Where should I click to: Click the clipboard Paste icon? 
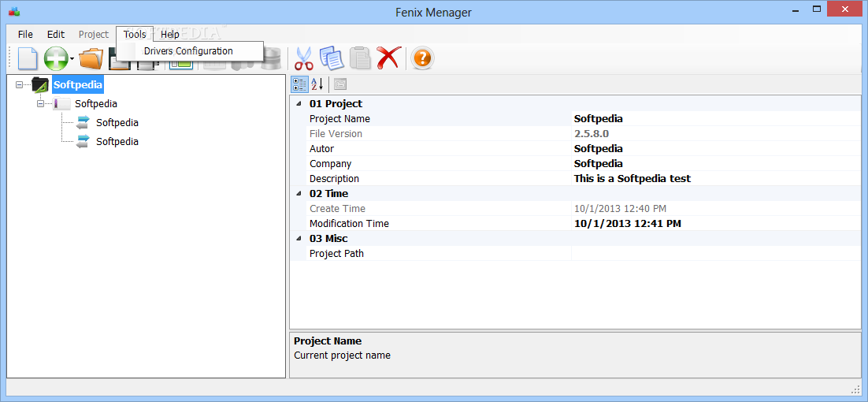(x=360, y=58)
